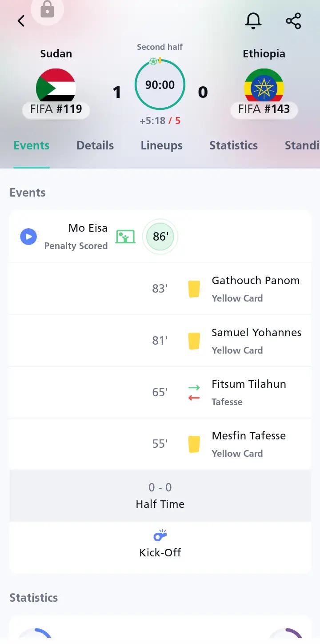The height and width of the screenshot is (644, 320).
Task: Switch to the Details tab
Action: [x=95, y=145]
